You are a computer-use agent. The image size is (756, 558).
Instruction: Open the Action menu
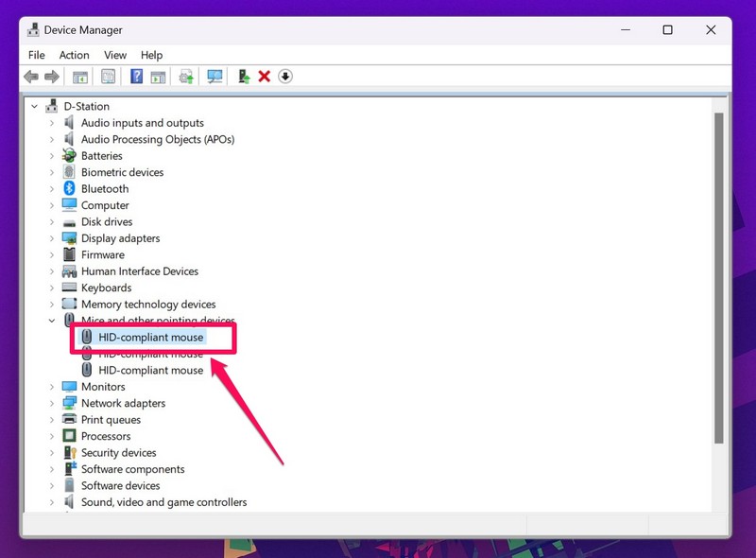point(74,55)
